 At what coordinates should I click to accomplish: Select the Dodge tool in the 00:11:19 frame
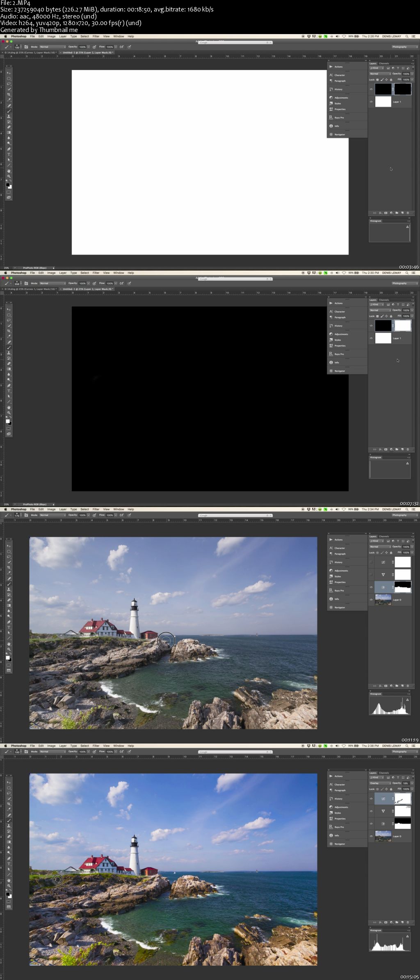click(9, 616)
